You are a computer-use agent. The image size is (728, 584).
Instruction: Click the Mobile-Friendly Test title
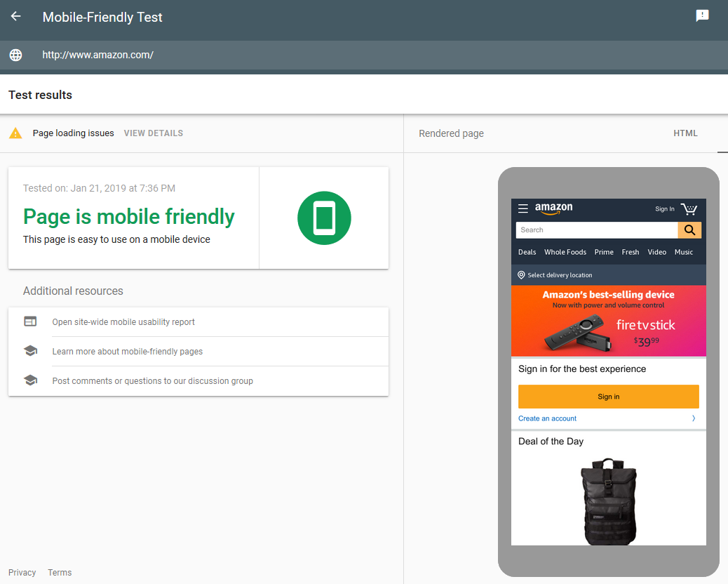102,17
